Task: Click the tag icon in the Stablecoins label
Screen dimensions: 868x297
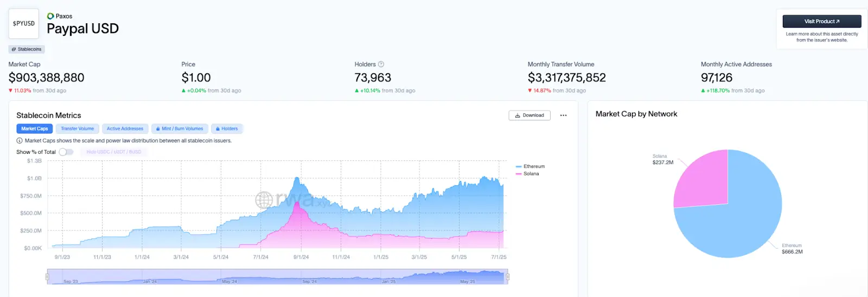Action: (14, 49)
